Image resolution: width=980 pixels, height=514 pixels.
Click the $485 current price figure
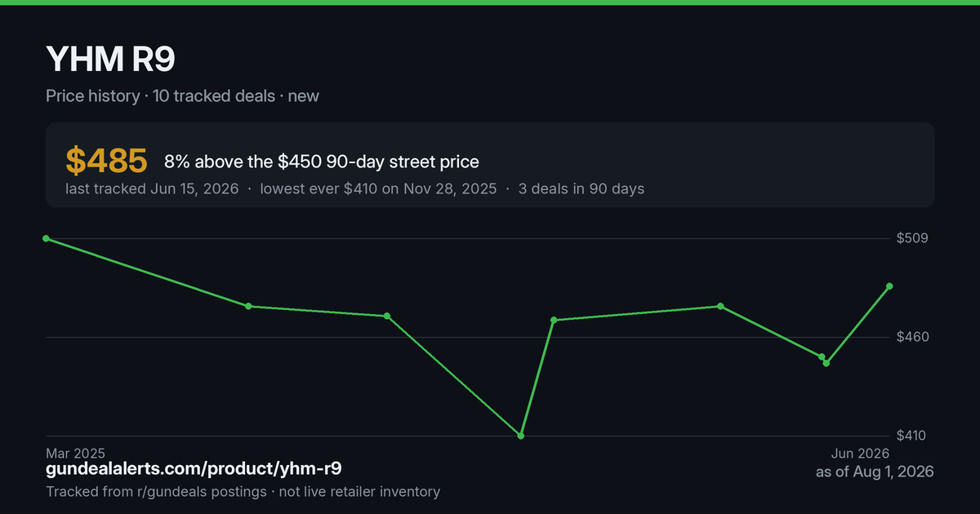click(106, 161)
